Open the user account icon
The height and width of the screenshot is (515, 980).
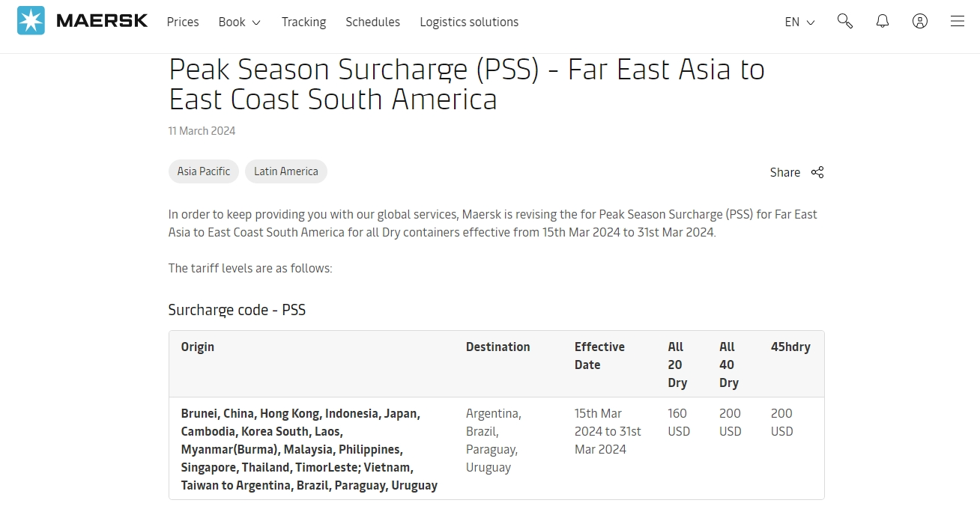pos(920,21)
